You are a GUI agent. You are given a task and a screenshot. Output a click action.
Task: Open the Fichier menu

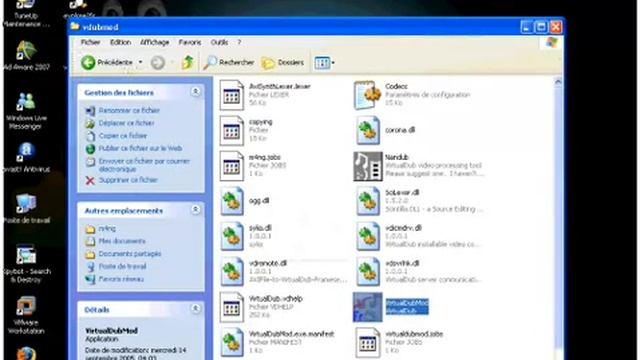(90, 42)
